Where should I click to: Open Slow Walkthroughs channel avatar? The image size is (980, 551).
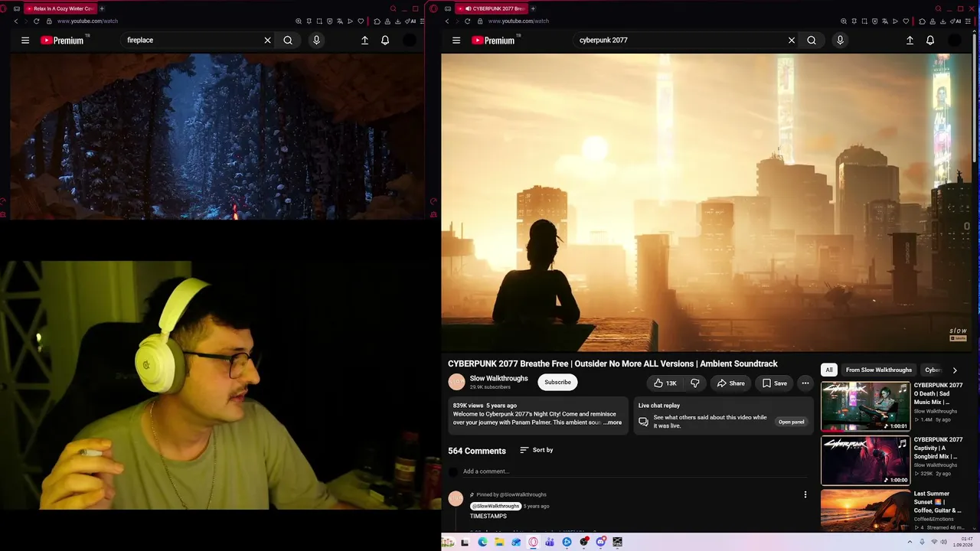click(x=456, y=382)
